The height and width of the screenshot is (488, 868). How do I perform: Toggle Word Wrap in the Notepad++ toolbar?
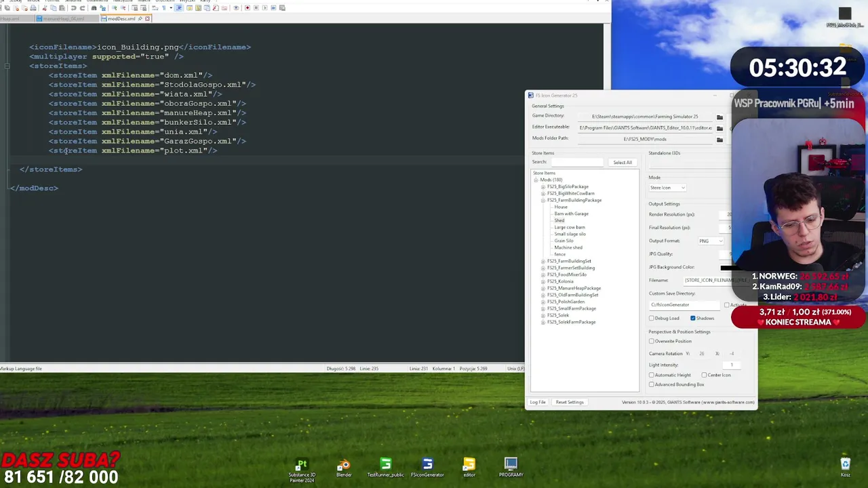point(155,8)
